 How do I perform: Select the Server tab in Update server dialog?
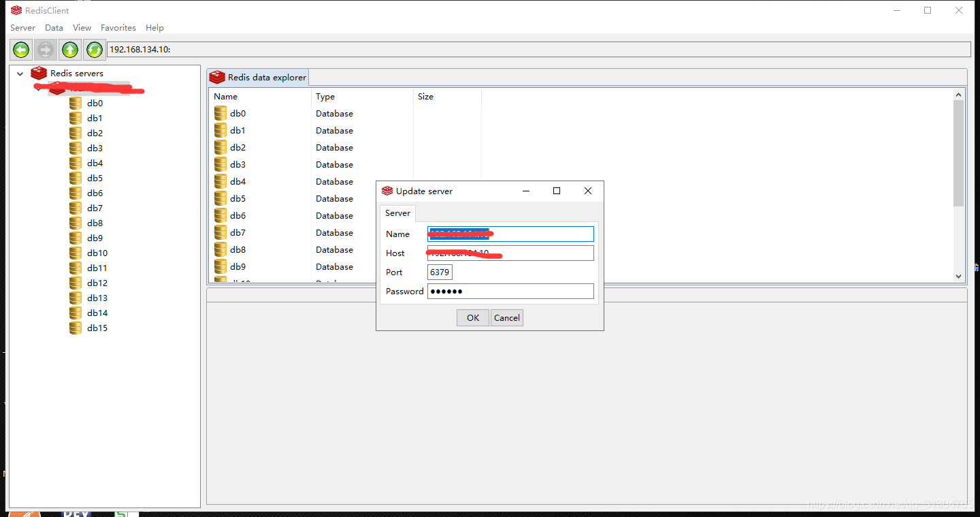tap(397, 213)
